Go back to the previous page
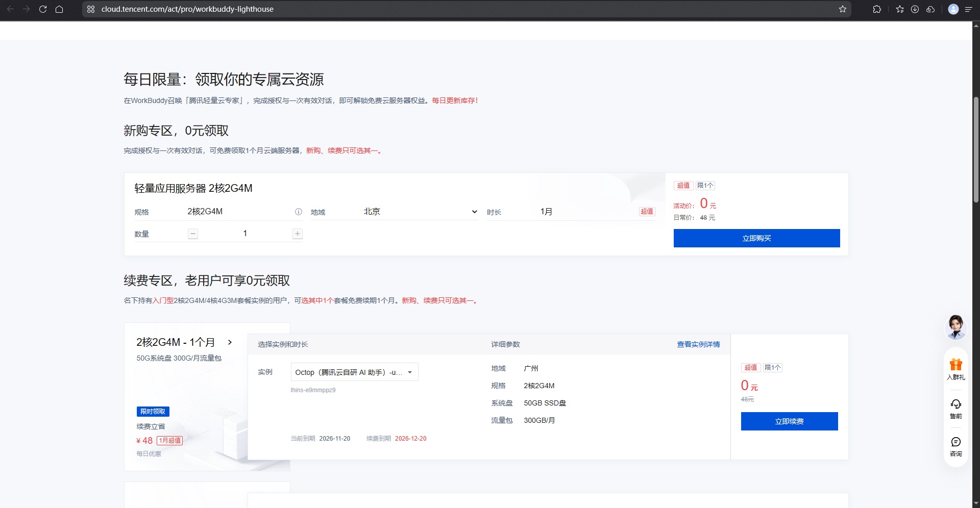 (x=10, y=9)
